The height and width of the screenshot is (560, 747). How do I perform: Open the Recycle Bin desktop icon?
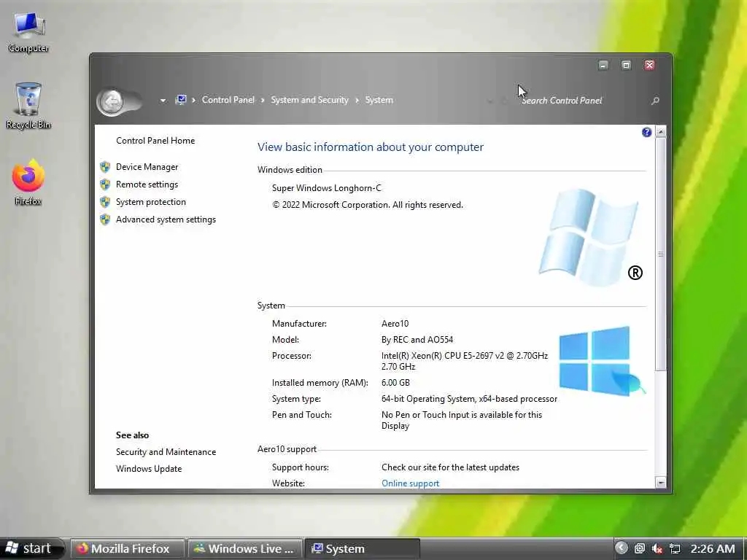28,106
